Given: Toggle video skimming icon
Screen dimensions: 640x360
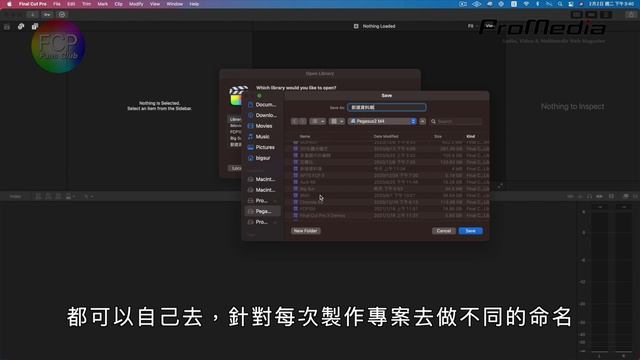Looking at the screenshot, I should [570, 197].
